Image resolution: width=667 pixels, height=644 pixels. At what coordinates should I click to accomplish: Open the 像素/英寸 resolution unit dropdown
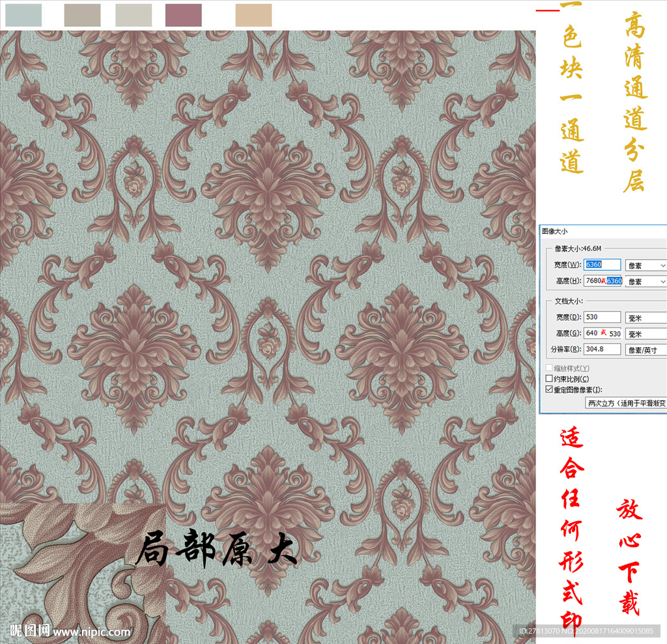pyautogui.click(x=645, y=350)
